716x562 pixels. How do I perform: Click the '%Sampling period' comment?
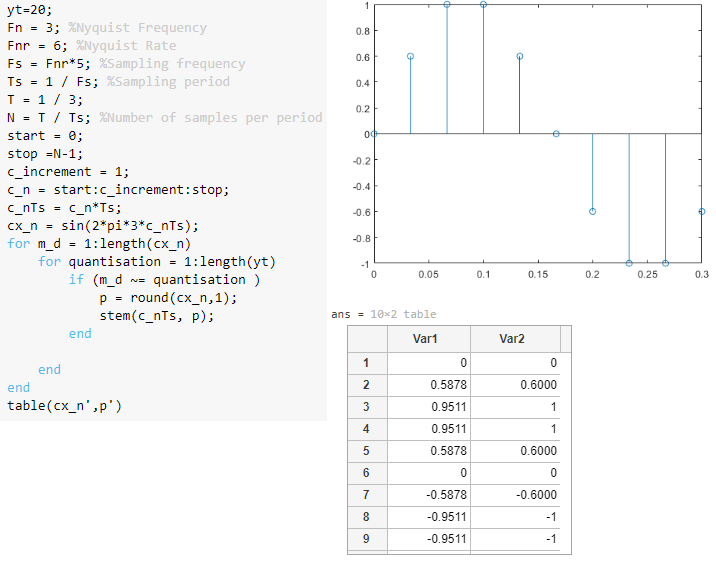168,82
